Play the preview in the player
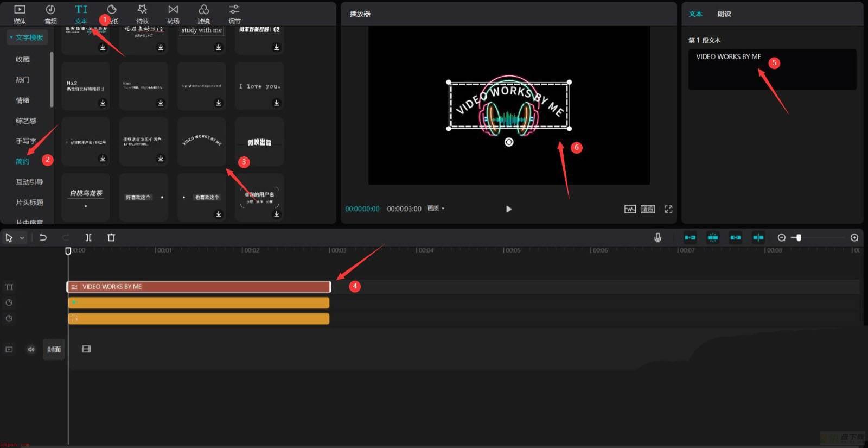868x448 pixels. (x=509, y=209)
